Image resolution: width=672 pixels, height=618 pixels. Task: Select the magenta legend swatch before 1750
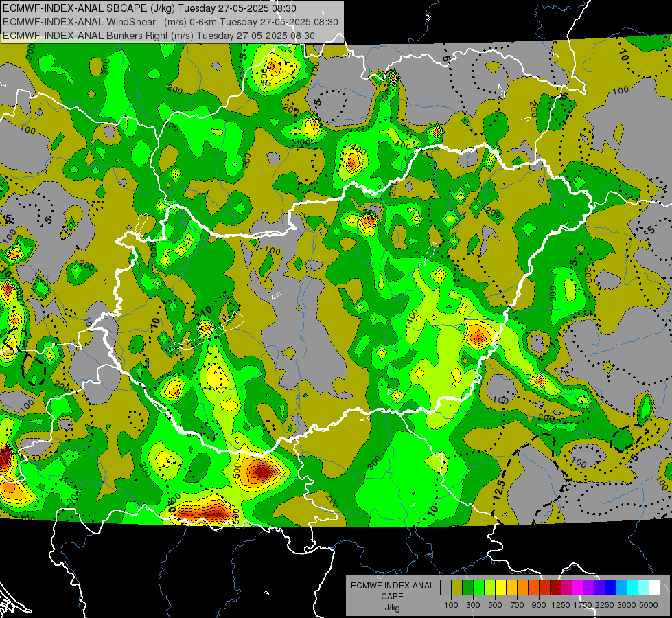coord(578,588)
